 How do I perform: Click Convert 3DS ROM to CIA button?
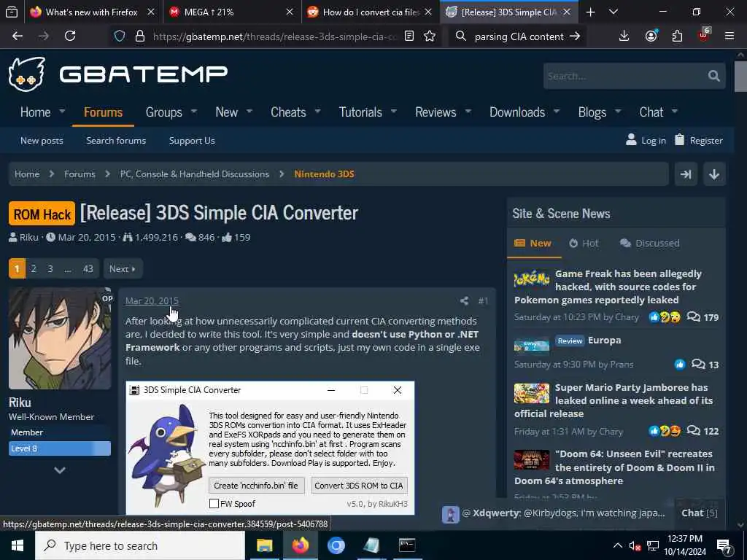pos(359,486)
